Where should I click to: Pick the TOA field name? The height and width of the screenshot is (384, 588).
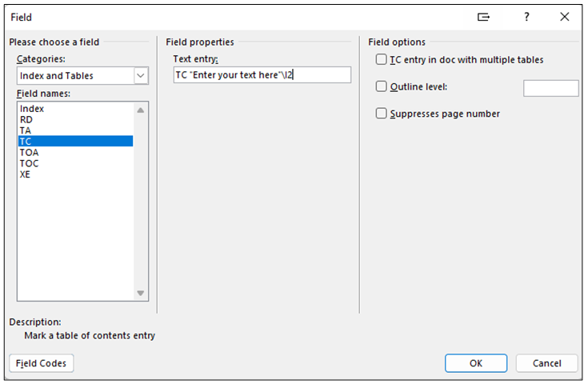(x=75, y=152)
